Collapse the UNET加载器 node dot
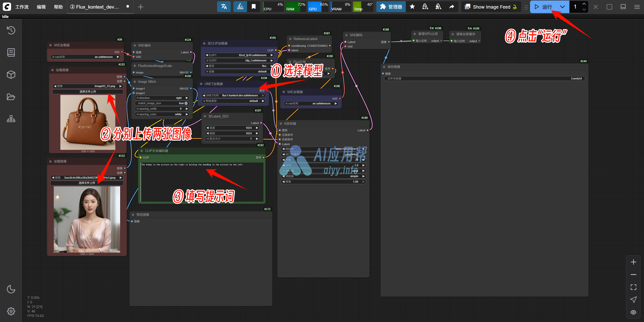The width and height of the screenshot is (644, 322). pyautogui.click(x=201, y=84)
